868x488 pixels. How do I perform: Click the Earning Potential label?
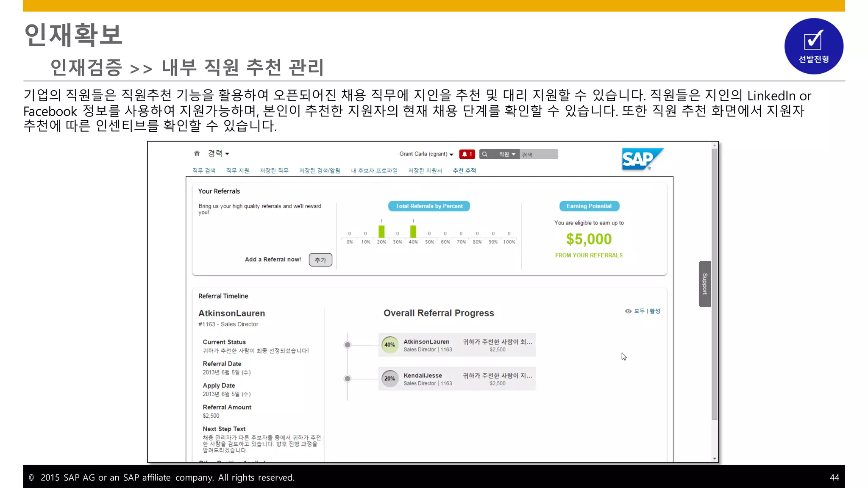[589, 206]
